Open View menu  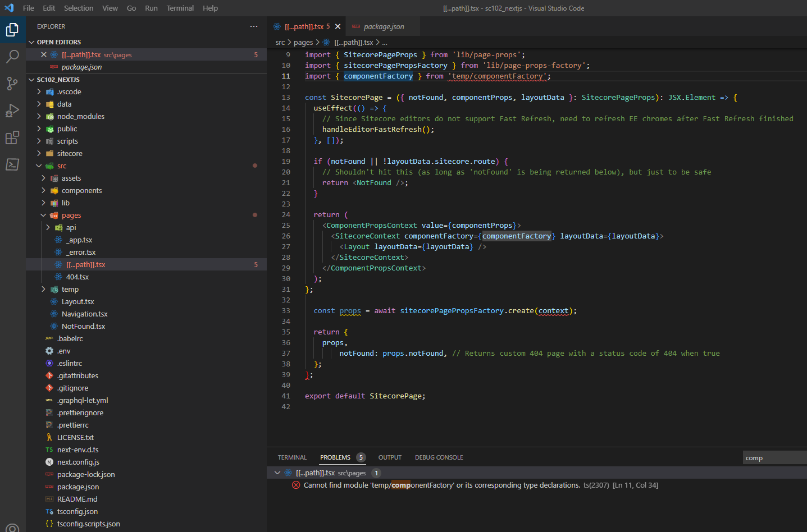(x=110, y=8)
